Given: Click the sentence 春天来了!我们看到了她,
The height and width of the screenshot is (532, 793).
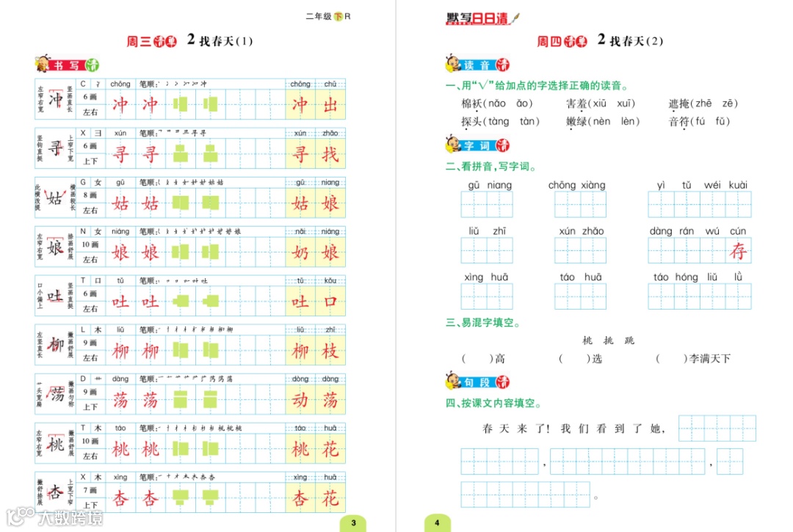Looking at the screenshot, I should click(574, 429).
